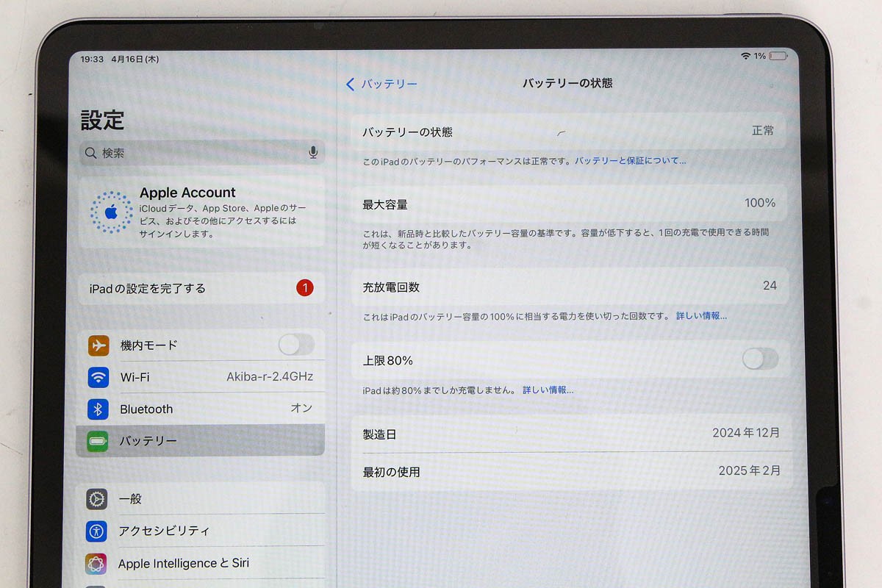Select the バッテリー battery icon

(x=99, y=440)
